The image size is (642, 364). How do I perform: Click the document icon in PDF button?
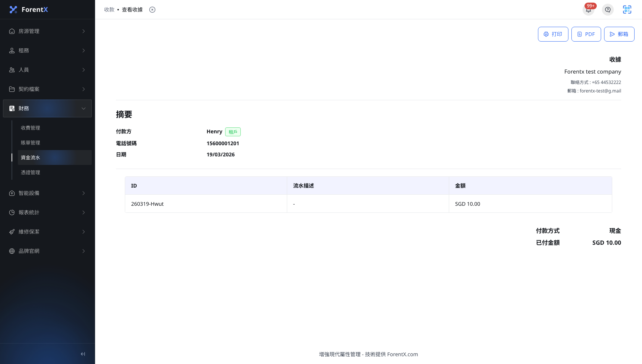[580, 34]
